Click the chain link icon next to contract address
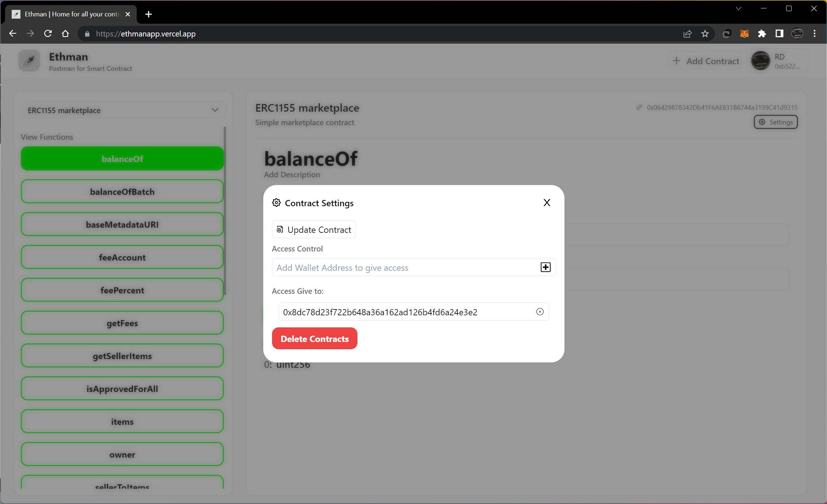The height and width of the screenshot is (504, 827). click(x=638, y=107)
